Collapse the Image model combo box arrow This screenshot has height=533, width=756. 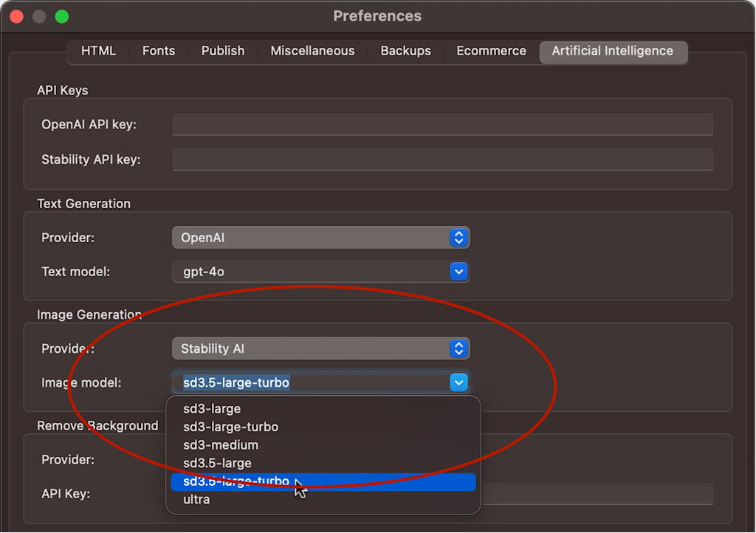coord(458,382)
